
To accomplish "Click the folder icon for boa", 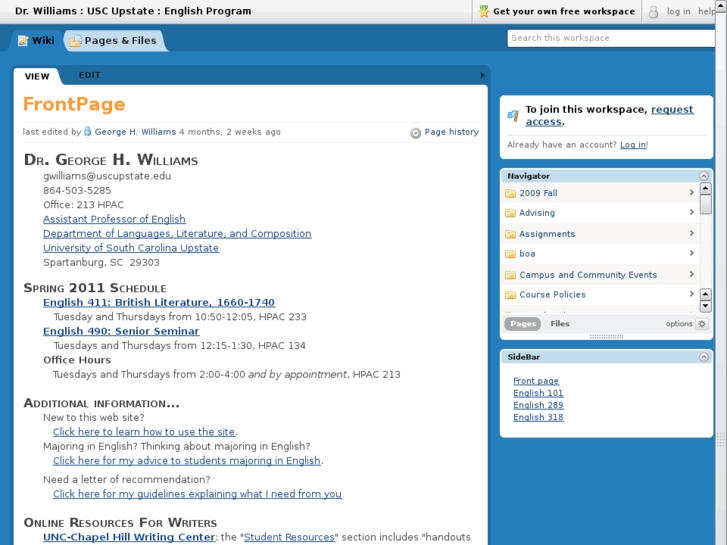I will click(510, 254).
